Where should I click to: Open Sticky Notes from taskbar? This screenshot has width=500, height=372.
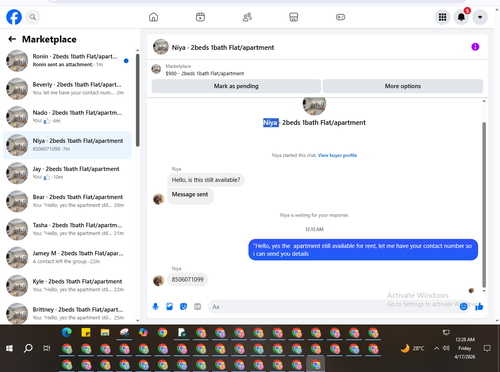pos(86,332)
